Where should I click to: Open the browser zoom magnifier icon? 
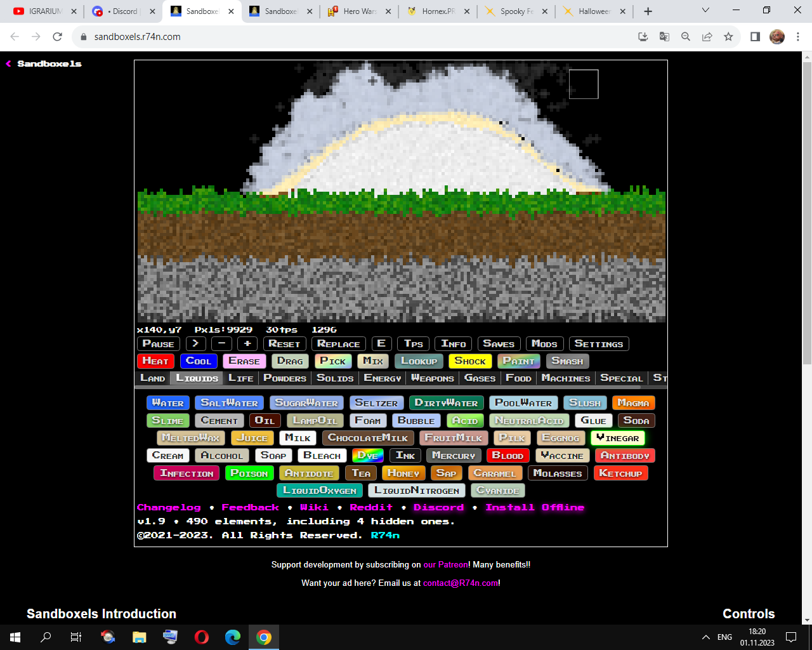pos(686,37)
